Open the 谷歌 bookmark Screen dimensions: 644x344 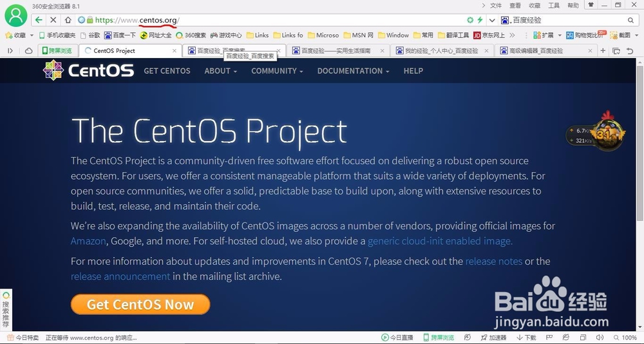click(x=90, y=35)
